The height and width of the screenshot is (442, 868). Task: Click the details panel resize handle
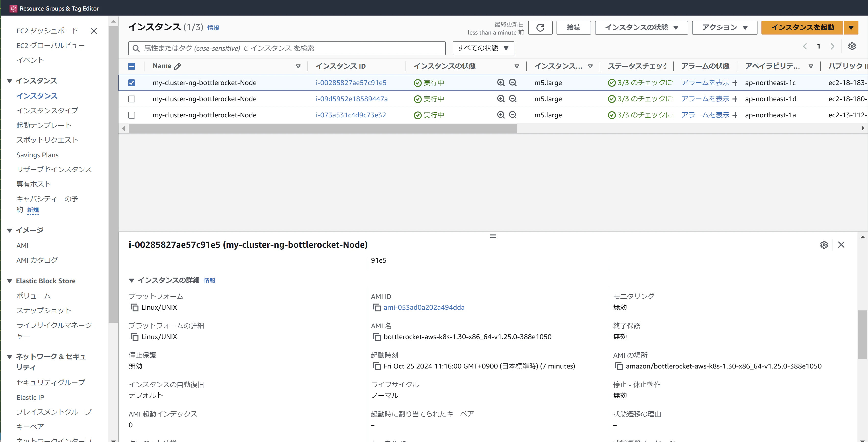(x=493, y=236)
